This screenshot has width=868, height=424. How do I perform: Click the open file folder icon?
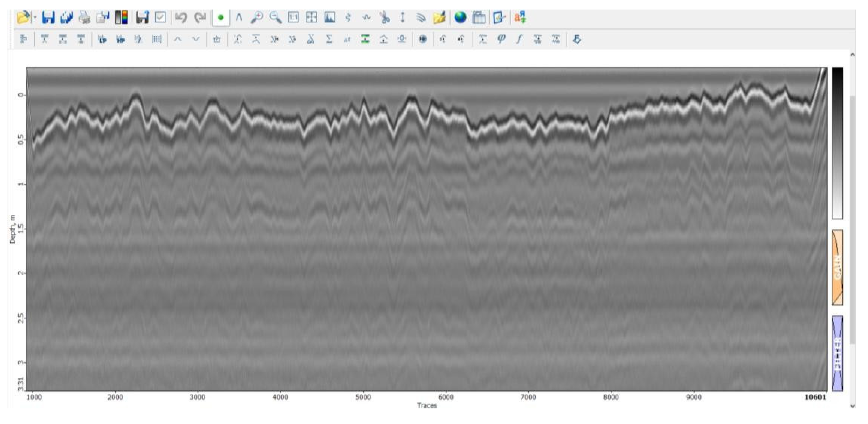23,17
